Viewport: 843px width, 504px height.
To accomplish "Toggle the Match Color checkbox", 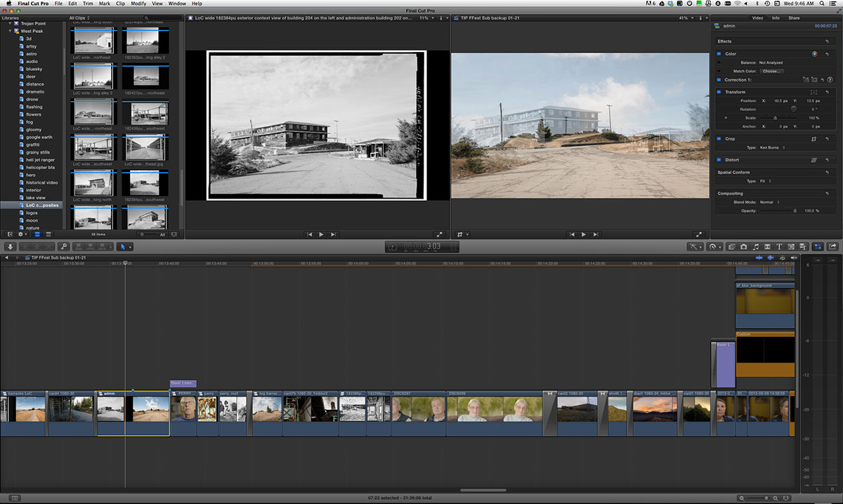I will [719, 71].
